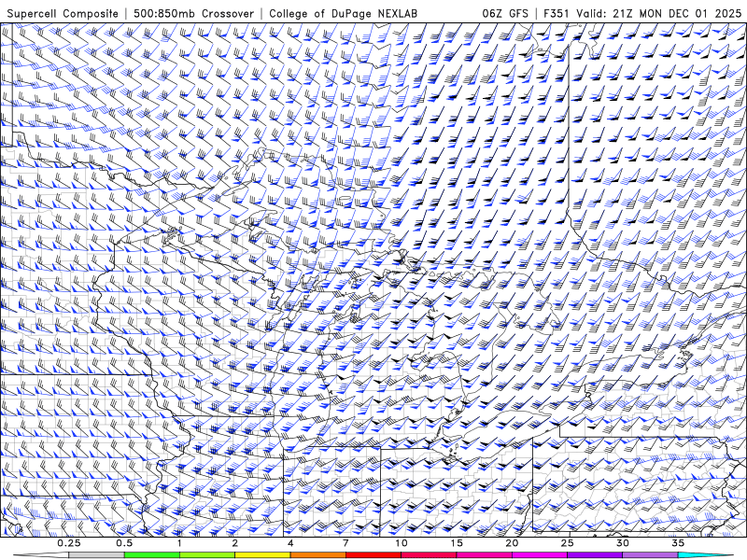Click the '06Z GFS' model run label
The height and width of the screenshot is (560, 747).
pos(505,14)
